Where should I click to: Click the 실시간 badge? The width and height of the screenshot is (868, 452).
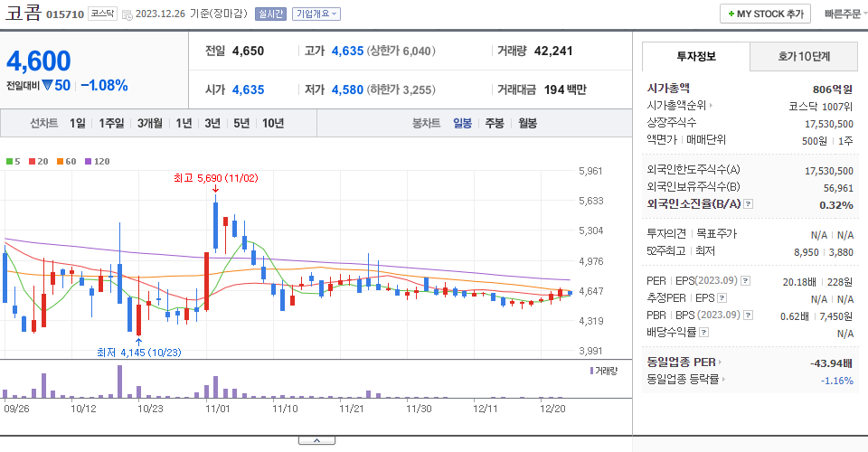270,14
